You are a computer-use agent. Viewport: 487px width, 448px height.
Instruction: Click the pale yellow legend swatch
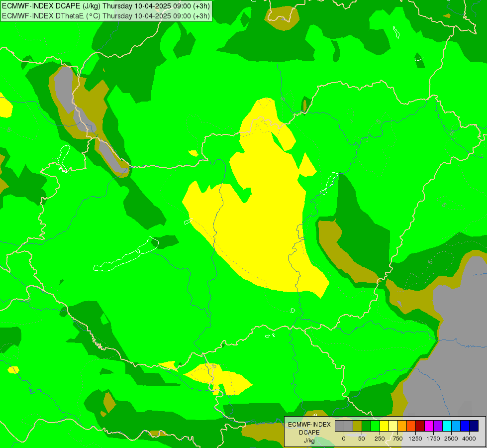click(393, 426)
